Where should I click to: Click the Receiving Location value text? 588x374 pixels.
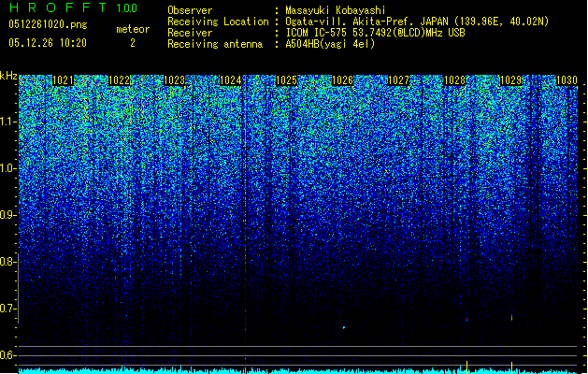[417, 22]
